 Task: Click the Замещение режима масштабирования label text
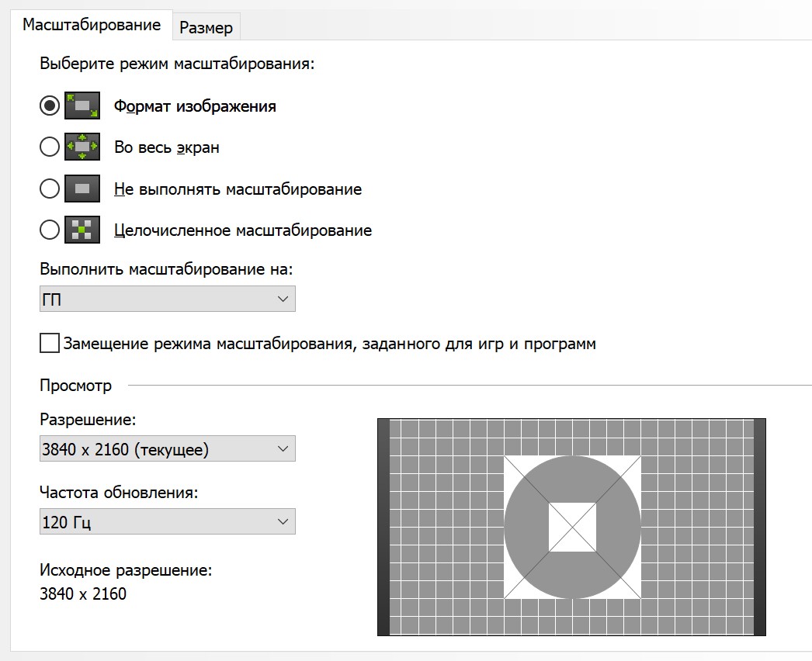click(330, 344)
